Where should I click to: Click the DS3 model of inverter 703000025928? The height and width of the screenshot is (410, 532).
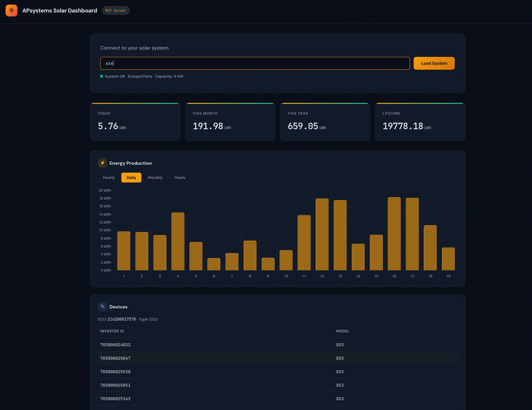(340, 372)
